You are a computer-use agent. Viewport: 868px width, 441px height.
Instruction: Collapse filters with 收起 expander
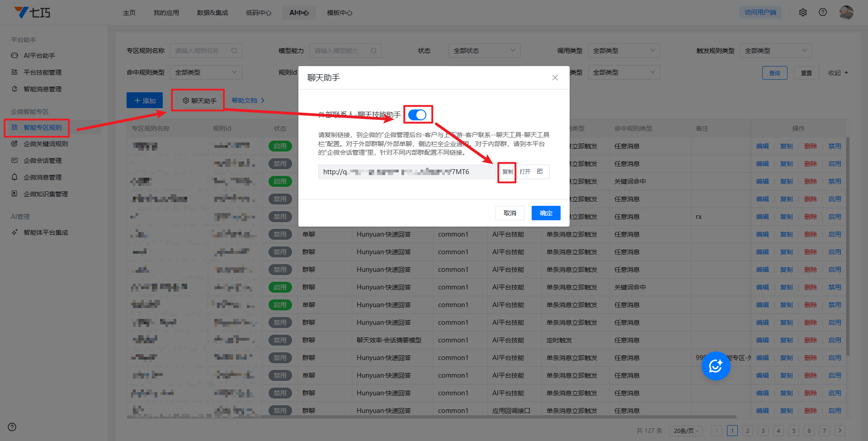838,73
